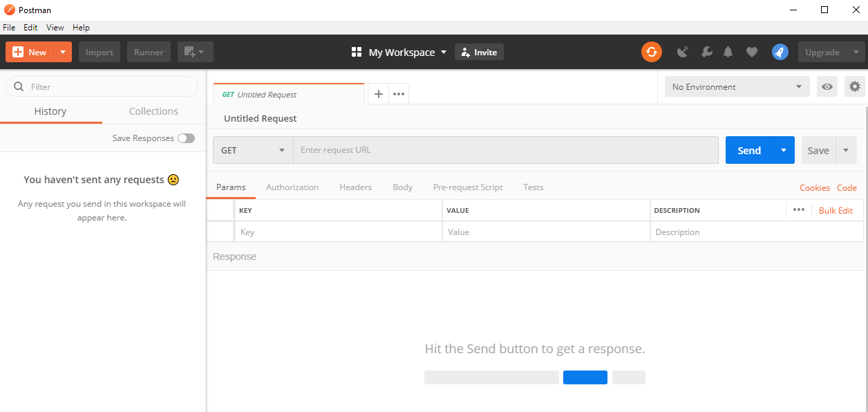
Task: Expand the Send button dropdown arrow
Action: (x=784, y=150)
